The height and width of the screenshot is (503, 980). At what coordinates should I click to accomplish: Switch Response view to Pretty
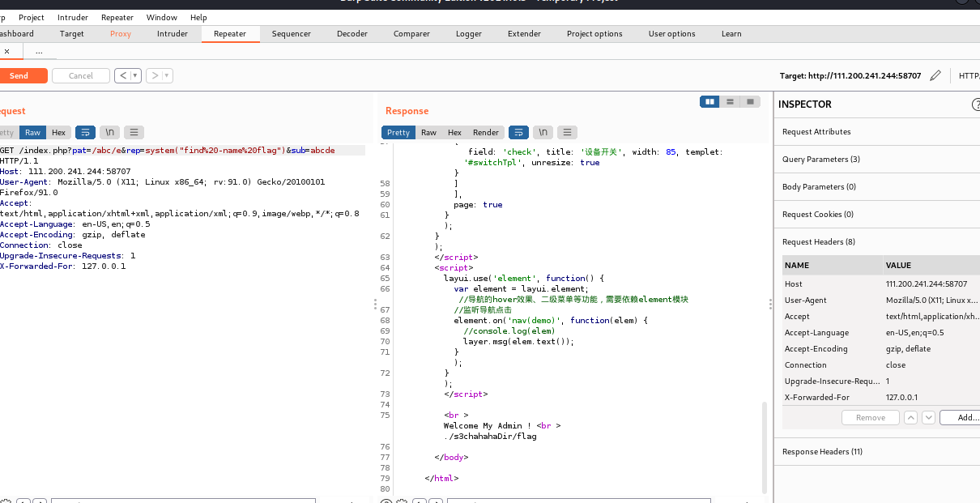click(398, 132)
